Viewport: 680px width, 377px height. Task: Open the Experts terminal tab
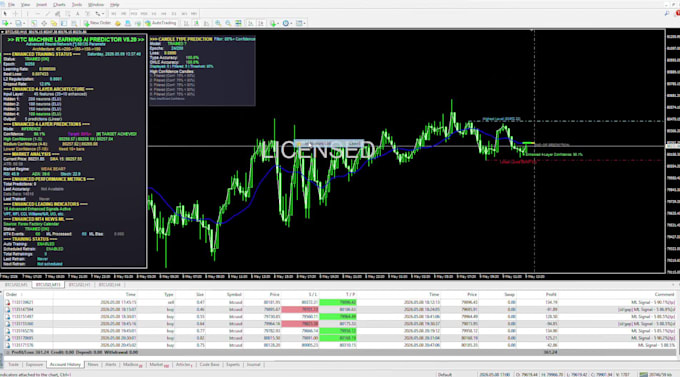[233, 364]
